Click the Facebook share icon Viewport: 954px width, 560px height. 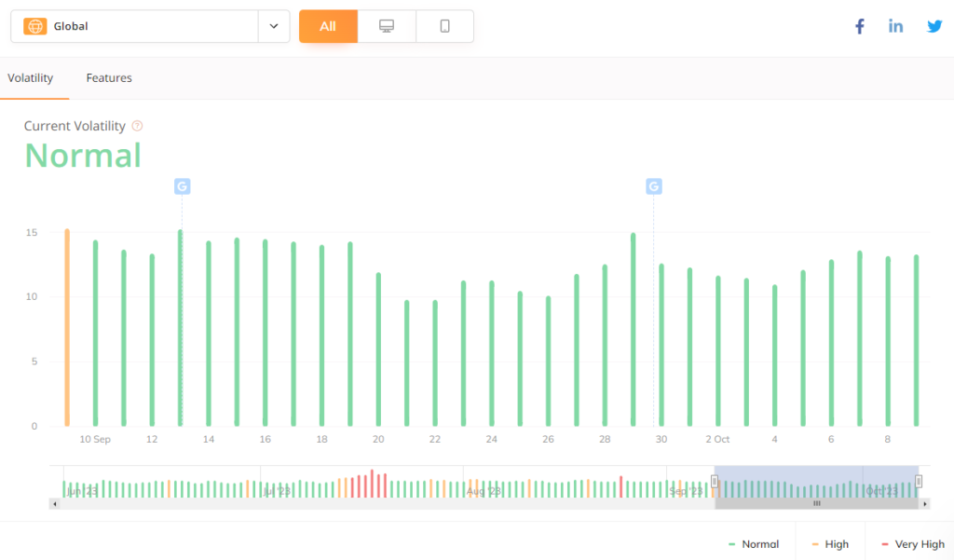859,26
